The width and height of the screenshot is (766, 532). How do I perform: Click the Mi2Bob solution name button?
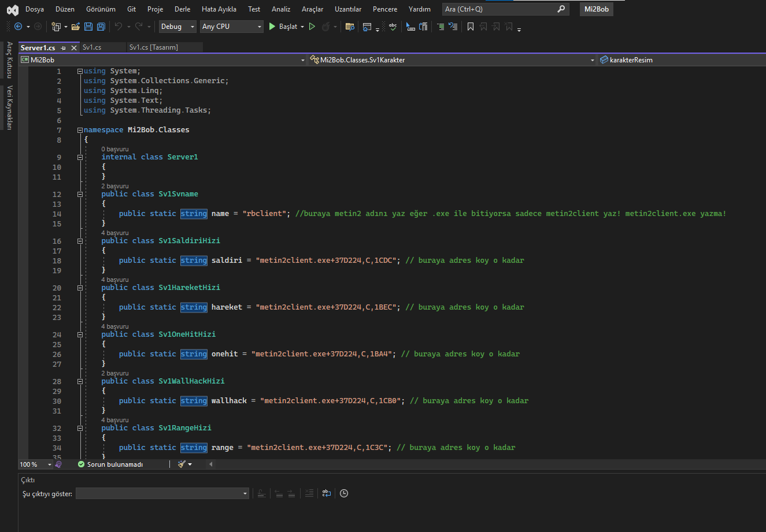click(597, 9)
